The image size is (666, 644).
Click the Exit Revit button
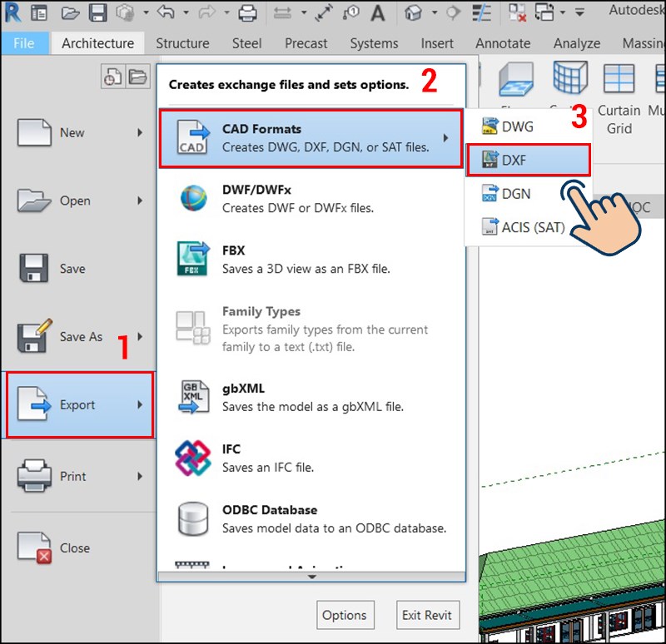(x=427, y=615)
